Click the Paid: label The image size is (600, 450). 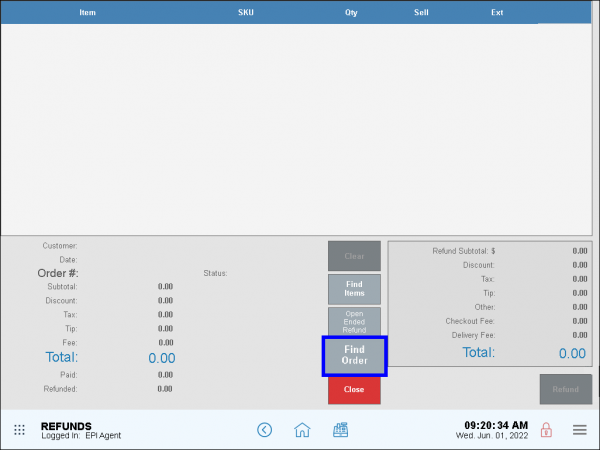click(x=68, y=375)
